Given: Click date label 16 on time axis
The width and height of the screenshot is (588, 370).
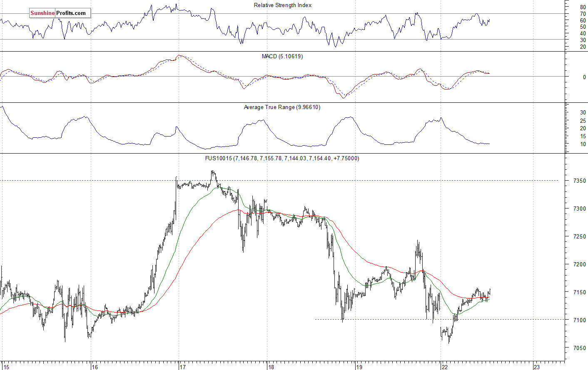Looking at the screenshot, I should tap(95, 367).
